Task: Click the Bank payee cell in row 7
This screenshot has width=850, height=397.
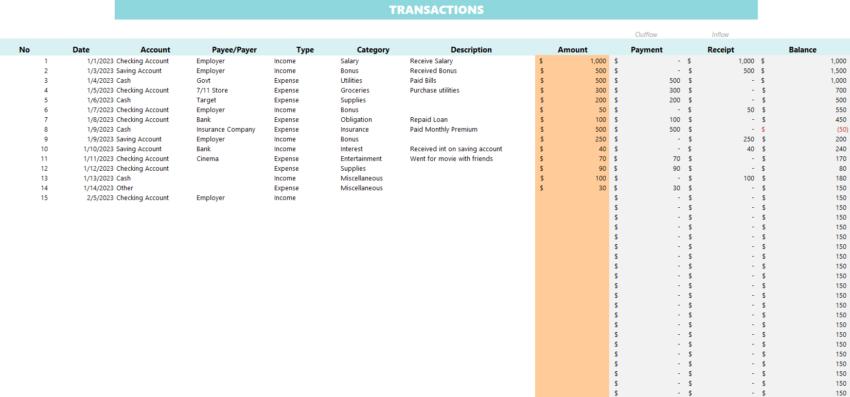Action: pyautogui.click(x=203, y=120)
